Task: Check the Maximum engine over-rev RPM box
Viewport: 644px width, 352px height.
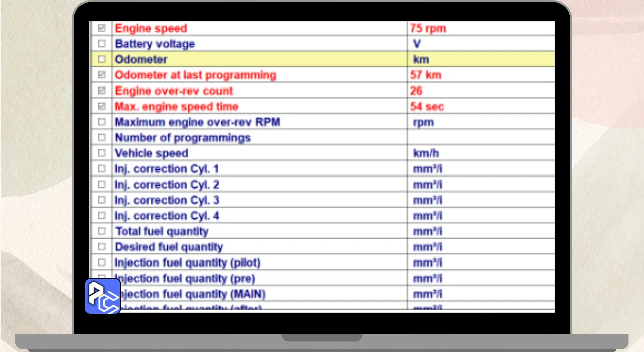Action: (x=102, y=122)
